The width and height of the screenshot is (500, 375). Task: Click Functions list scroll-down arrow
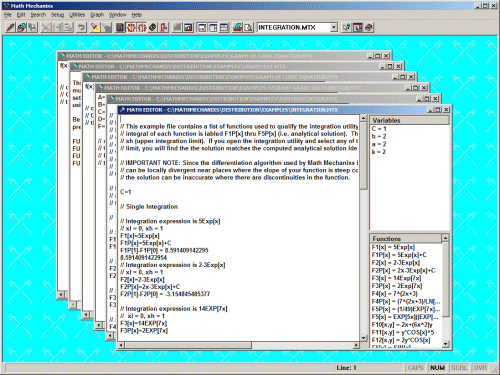(x=445, y=344)
